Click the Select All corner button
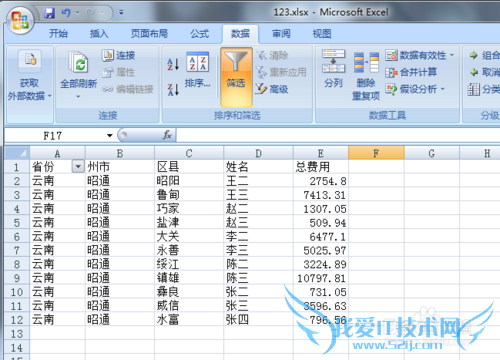 click(17, 153)
